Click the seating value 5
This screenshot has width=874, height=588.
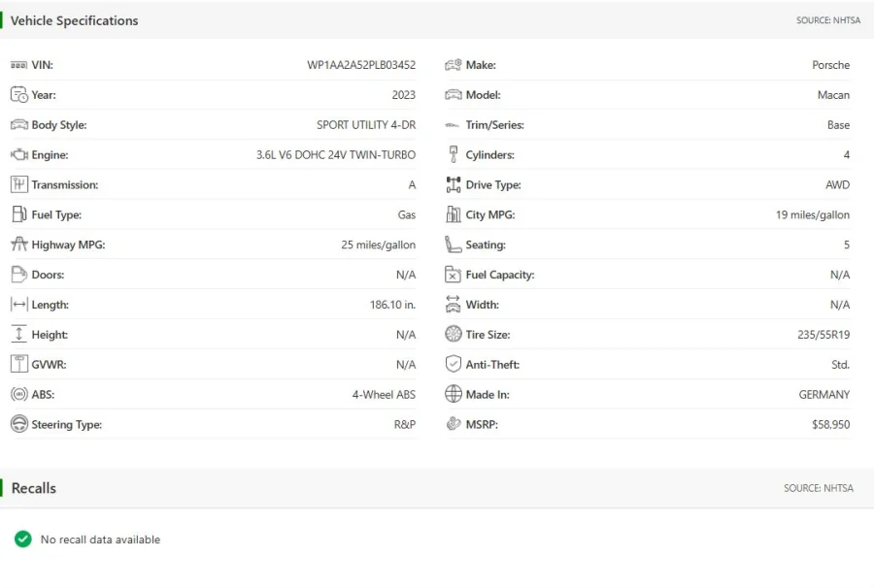[x=847, y=245]
